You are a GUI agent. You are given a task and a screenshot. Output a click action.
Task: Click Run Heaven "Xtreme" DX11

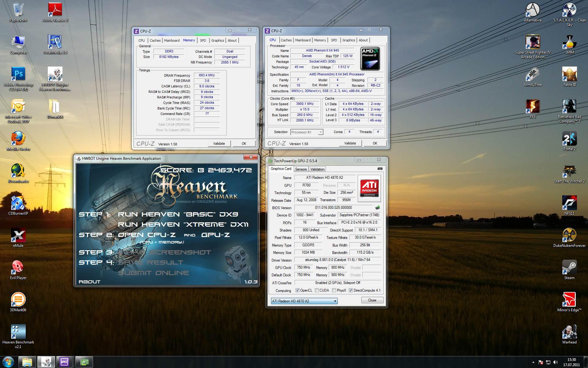pyautogui.click(x=183, y=224)
